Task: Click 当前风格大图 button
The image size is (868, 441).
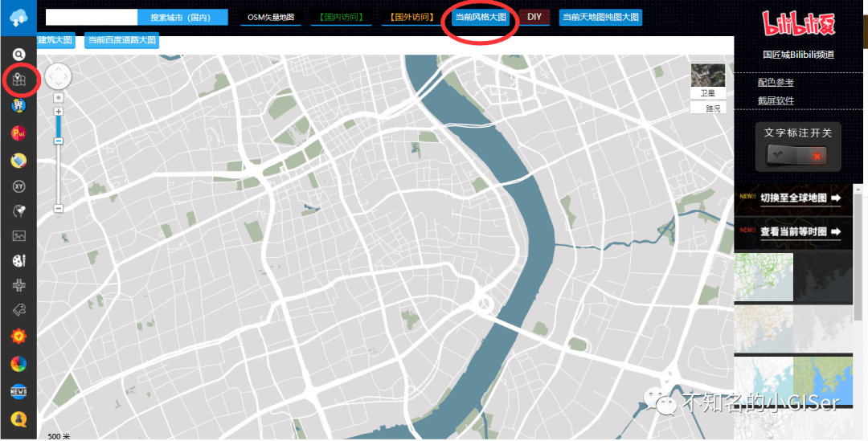Action: (481, 17)
